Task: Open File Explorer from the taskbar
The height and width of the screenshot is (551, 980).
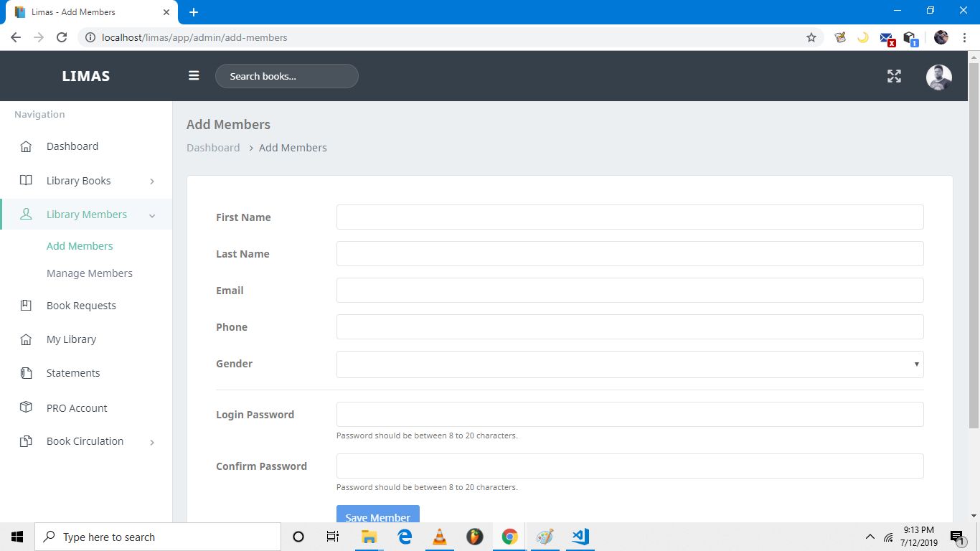Action: coord(369,537)
